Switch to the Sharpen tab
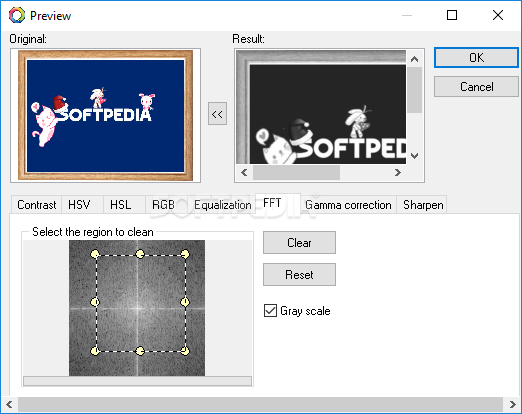Image resolution: width=522 pixels, height=414 pixels. (423, 204)
